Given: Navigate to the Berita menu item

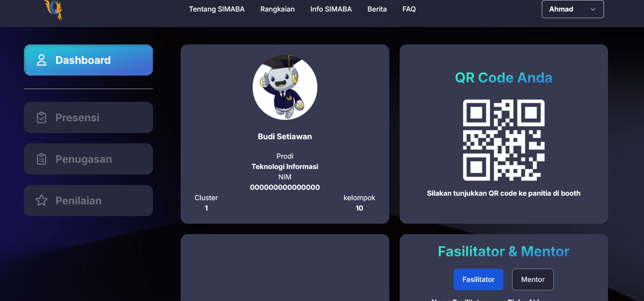Looking at the screenshot, I should click(377, 9).
